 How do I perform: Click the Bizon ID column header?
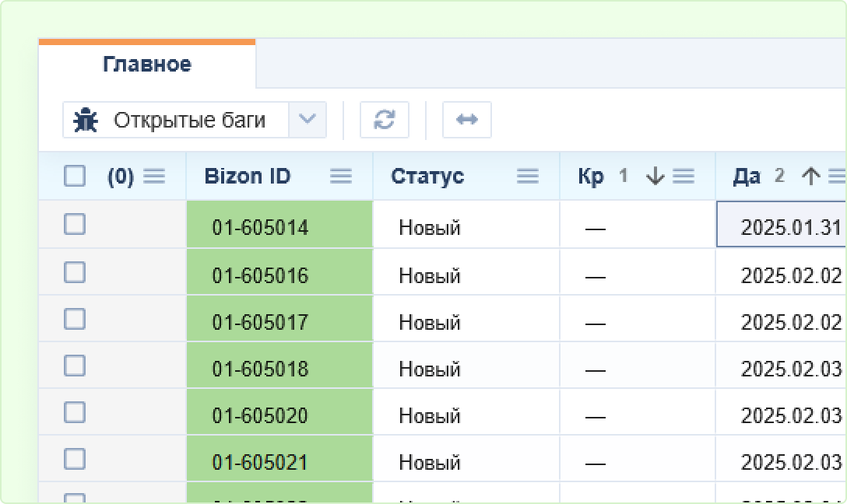pos(248,177)
